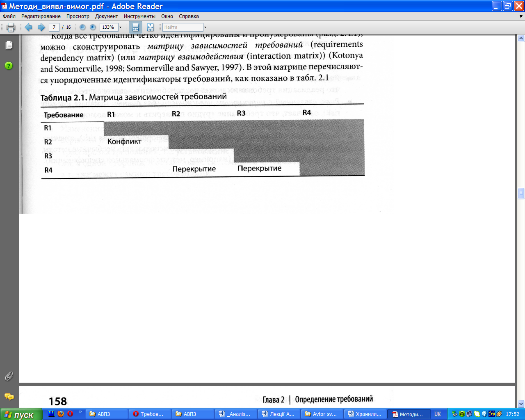Click the Определение требований footer text

click(x=334, y=399)
